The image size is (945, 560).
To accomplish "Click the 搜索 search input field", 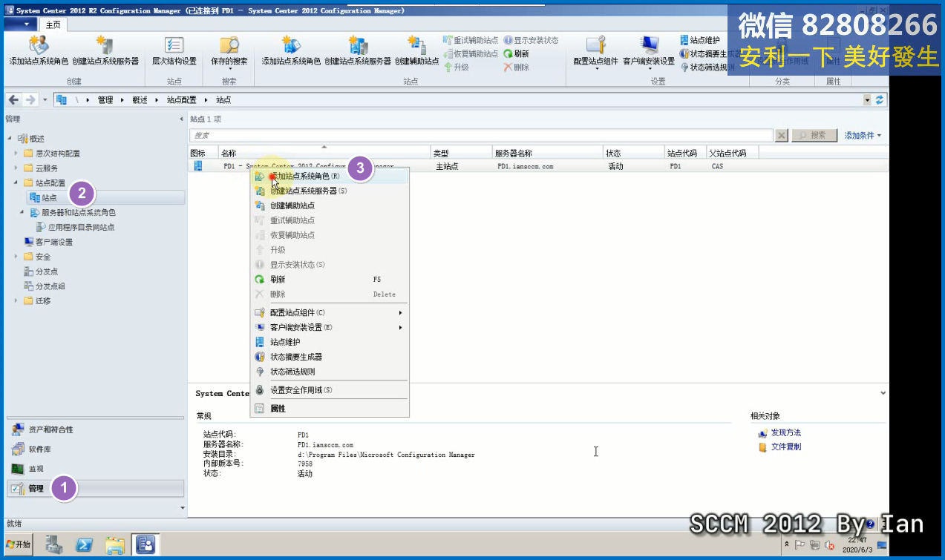I will click(x=482, y=136).
